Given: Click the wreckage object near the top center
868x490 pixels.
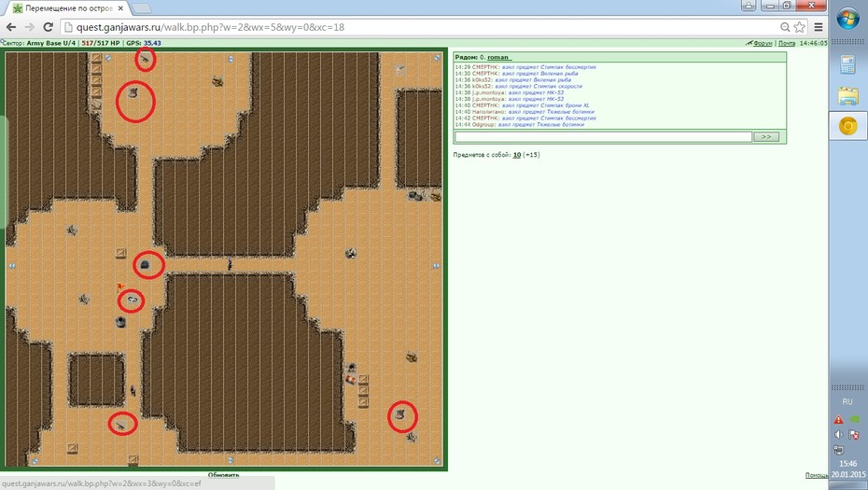Looking at the screenshot, I should [x=217, y=81].
